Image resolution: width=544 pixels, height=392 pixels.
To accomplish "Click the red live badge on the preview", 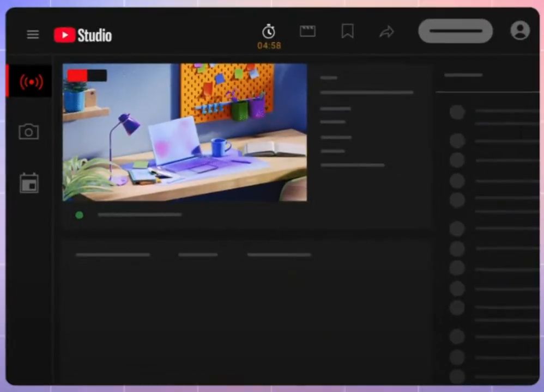I will [x=87, y=75].
